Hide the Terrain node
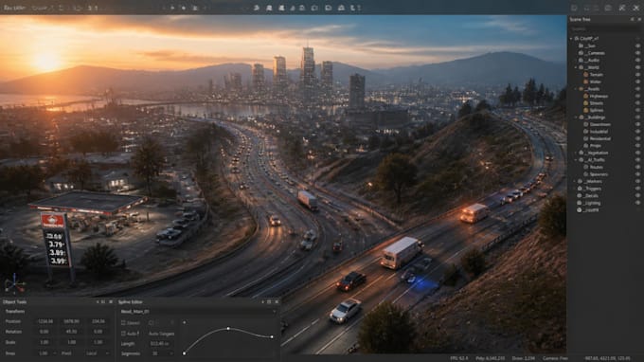 [637, 74]
